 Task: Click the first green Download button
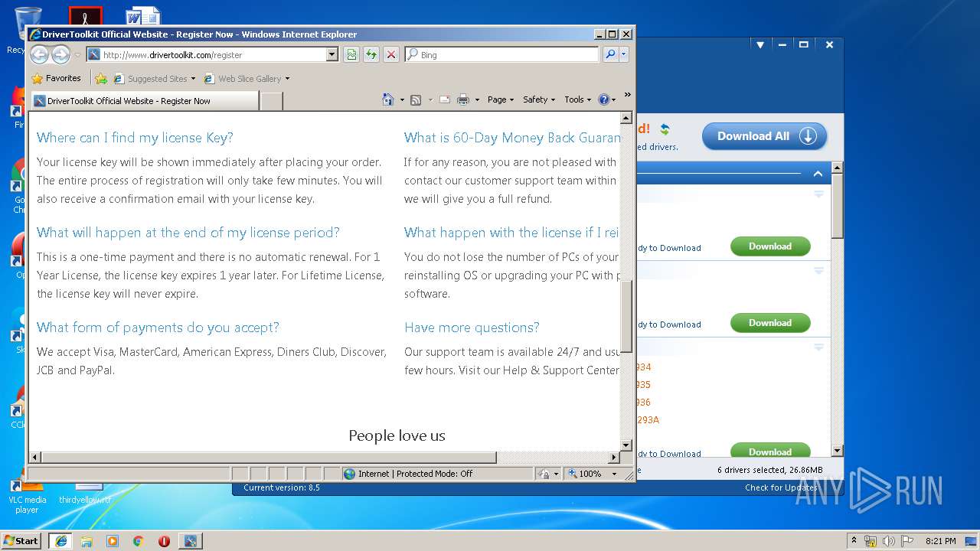pos(770,246)
